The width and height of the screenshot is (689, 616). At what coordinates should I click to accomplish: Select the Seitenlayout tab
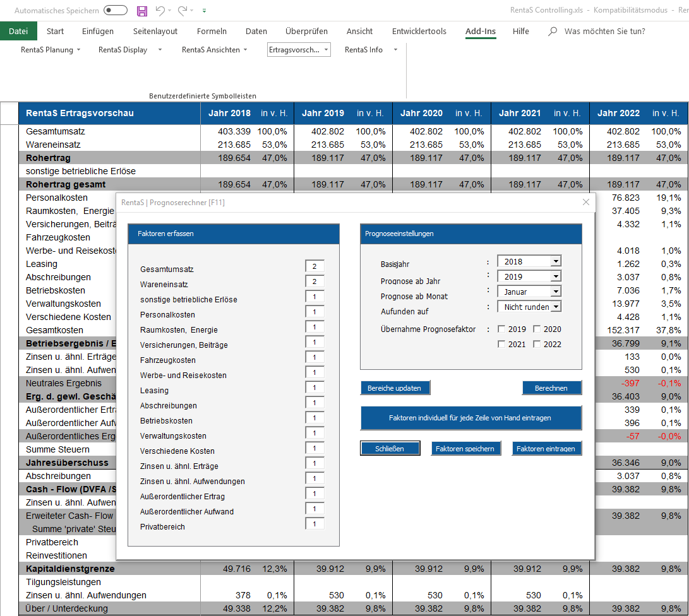click(x=155, y=31)
